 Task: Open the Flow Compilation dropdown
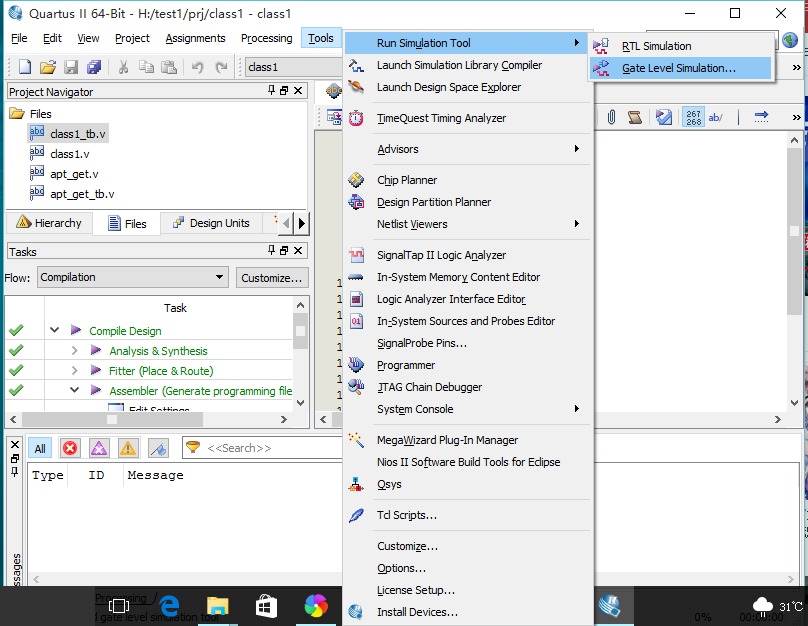(133, 277)
